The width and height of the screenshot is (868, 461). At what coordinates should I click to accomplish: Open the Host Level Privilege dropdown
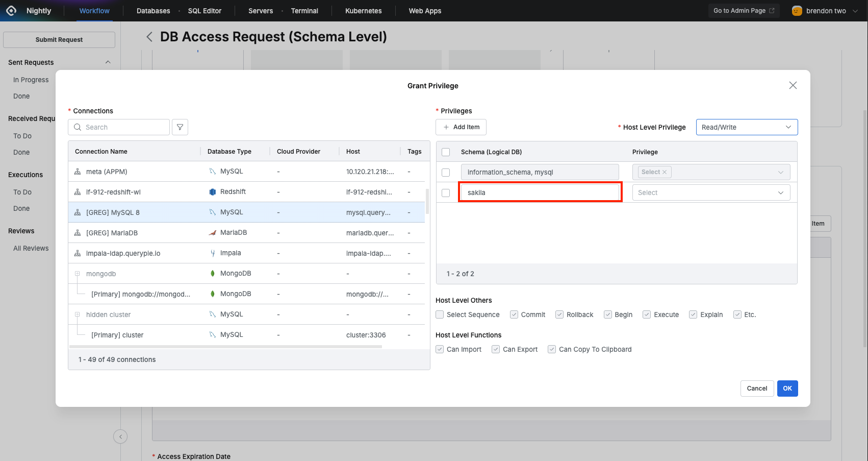pos(746,127)
